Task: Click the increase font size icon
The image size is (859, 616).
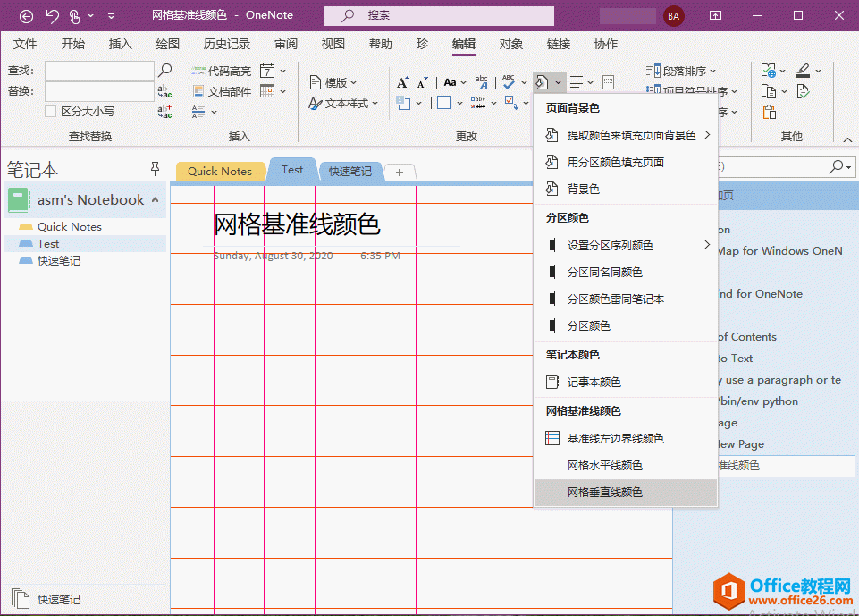Action: pos(402,82)
